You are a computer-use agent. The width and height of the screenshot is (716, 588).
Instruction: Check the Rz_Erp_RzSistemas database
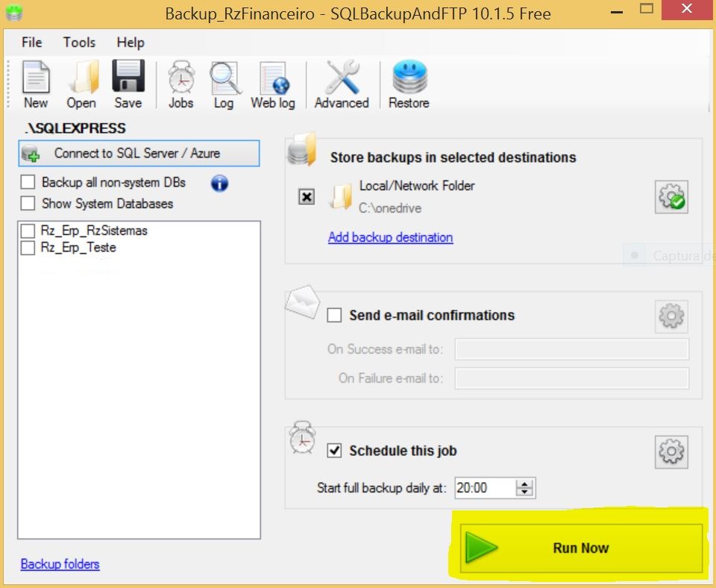tap(28, 230)
